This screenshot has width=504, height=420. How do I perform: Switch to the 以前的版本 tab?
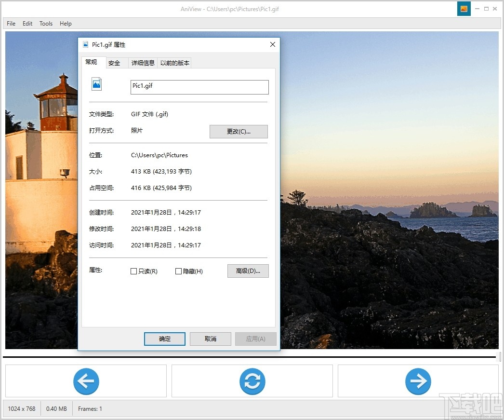[x=175, y=63]
